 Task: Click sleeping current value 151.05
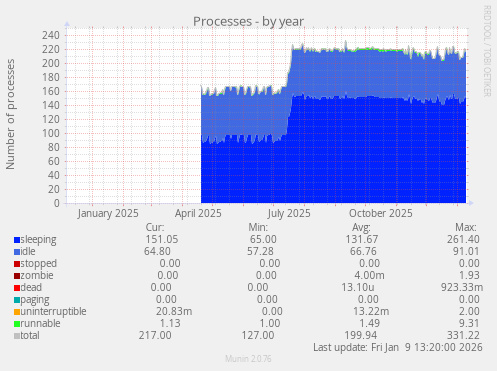pyautogui.click(x=162, y=239)
